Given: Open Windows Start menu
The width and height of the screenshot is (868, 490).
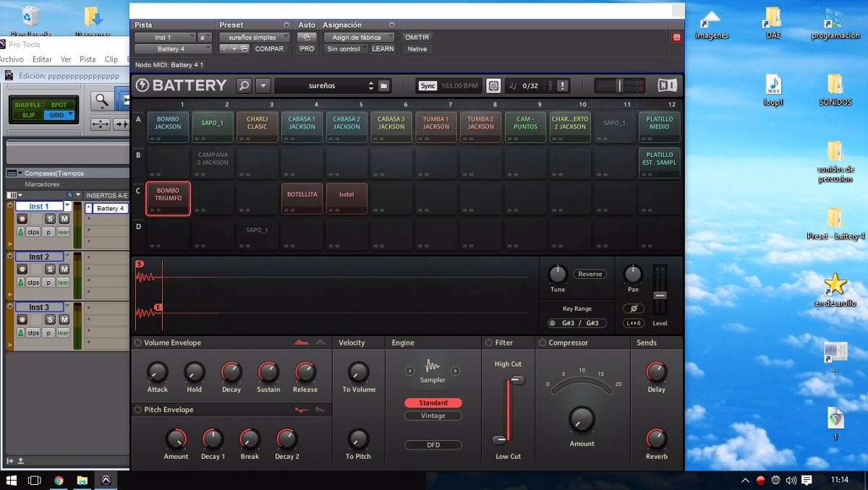Looking at the screenshot, I should (x=11, y=480).
